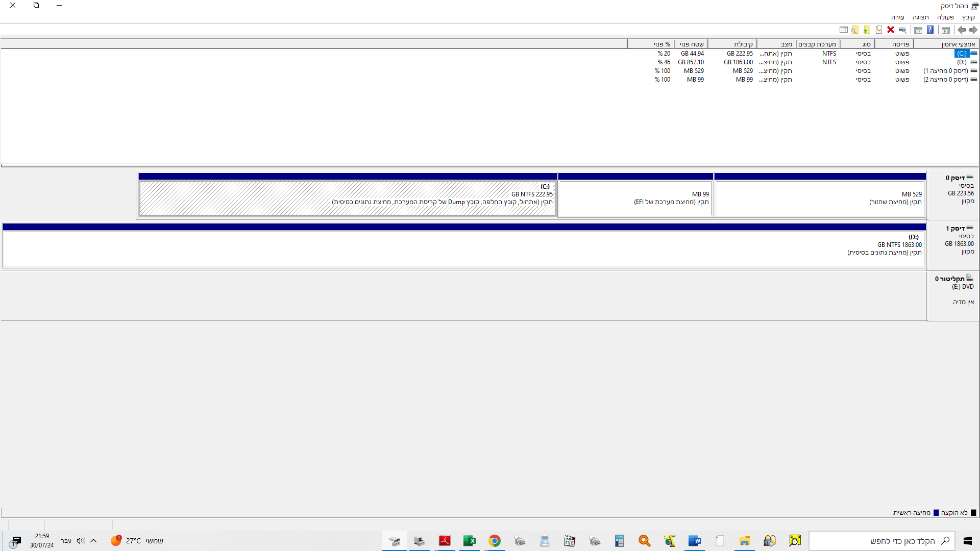Open the פעולה (Action) menu
This screenshot has height=551, width=980.
pos(945,17)
